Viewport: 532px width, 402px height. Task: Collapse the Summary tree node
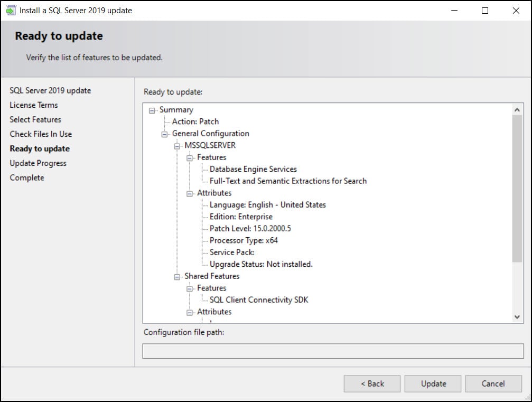152,110
